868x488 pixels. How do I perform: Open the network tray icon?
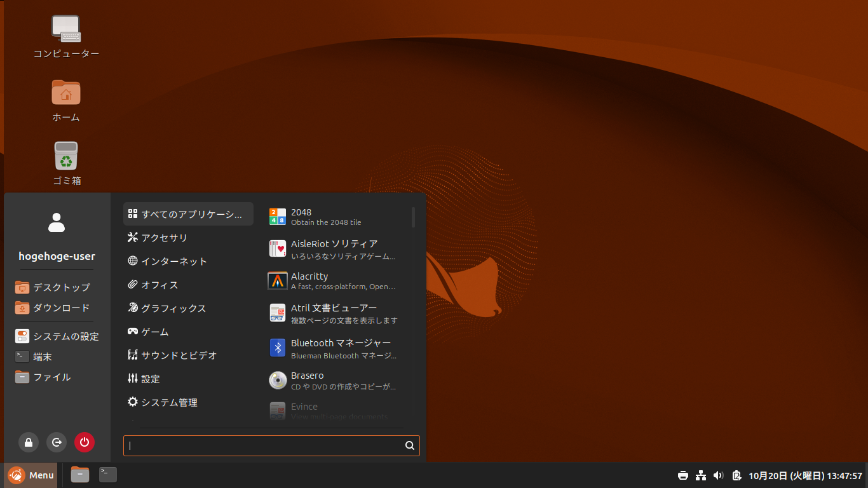click(x=701, y=475)
